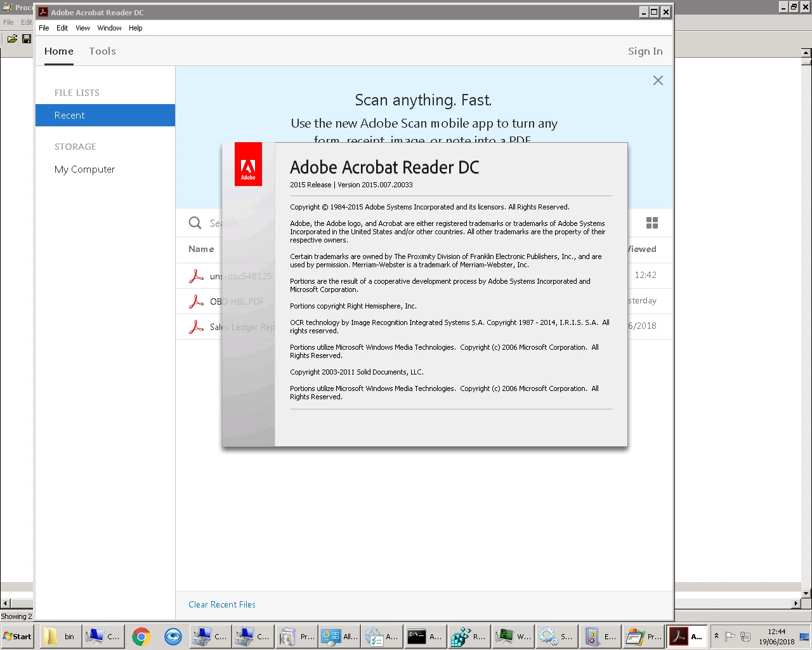Screen dimensions: 812x650
Task: Click Save disk icon in background window toolbar
Action: 27,39
